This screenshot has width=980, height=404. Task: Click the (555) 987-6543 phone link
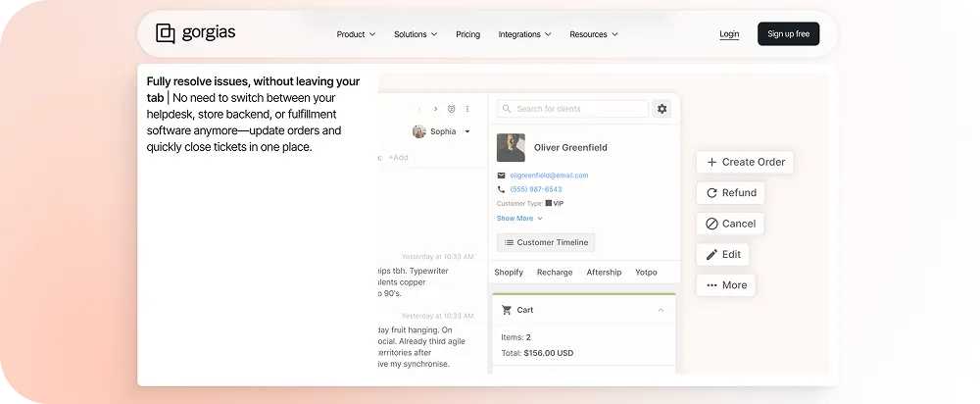pyautogui.click(x=536, y=189)
